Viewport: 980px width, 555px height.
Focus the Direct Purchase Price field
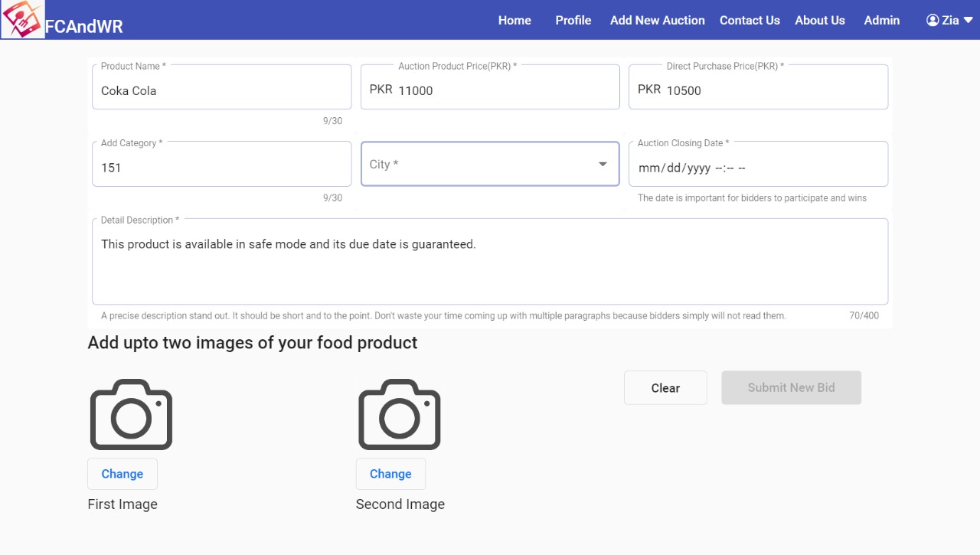click(773, 90)
